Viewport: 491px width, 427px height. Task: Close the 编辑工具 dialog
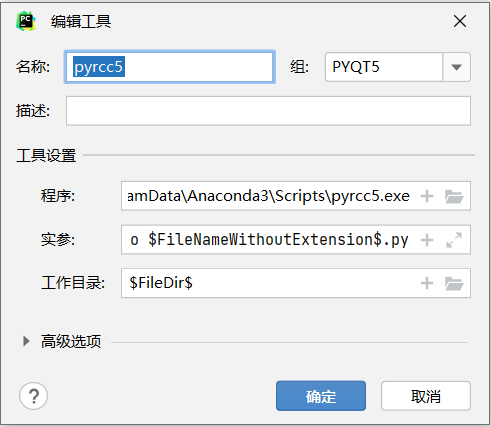pyautogui.click(x=460, y=21)
